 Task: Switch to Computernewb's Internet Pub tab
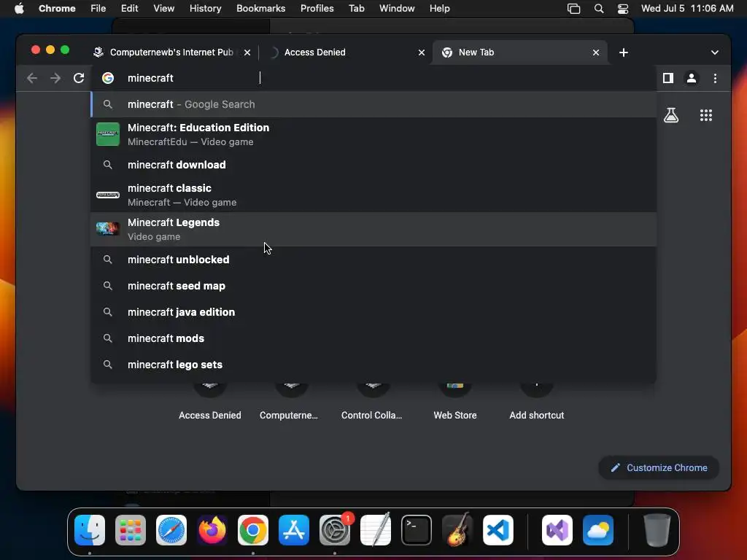tap(171, 52)
